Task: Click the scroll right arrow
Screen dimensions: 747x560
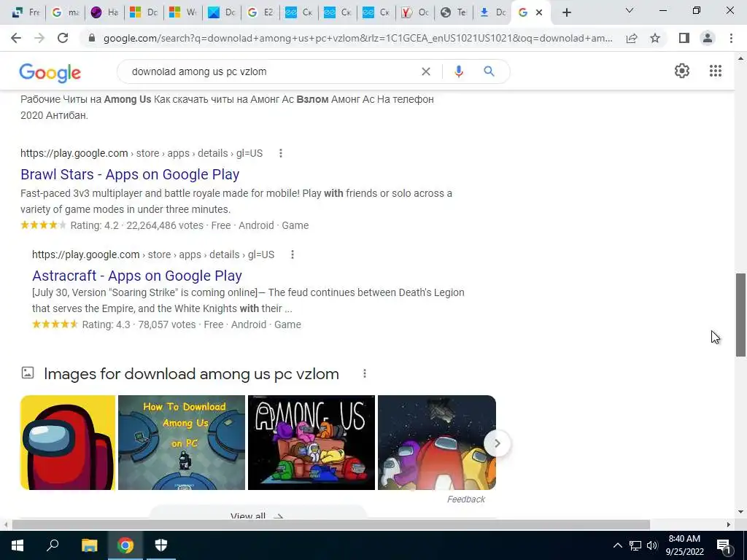Action: (x=729, y=524)
